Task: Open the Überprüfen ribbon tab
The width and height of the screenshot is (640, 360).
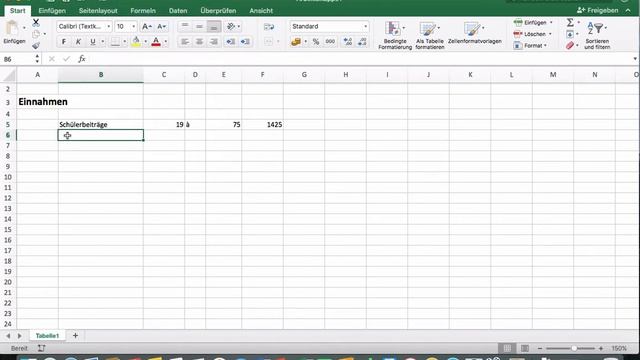Action: coord(218,11)
